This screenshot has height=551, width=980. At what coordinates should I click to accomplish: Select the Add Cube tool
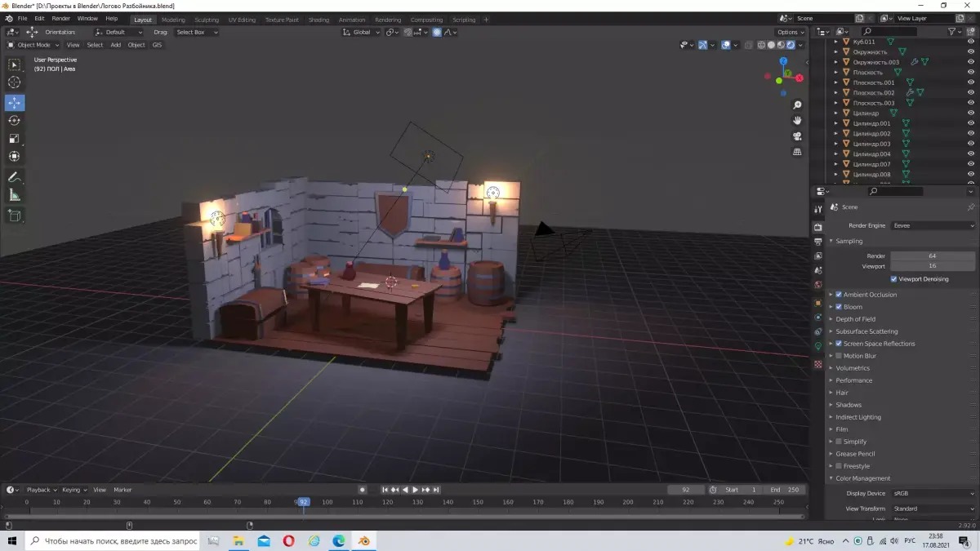point(14,216)
